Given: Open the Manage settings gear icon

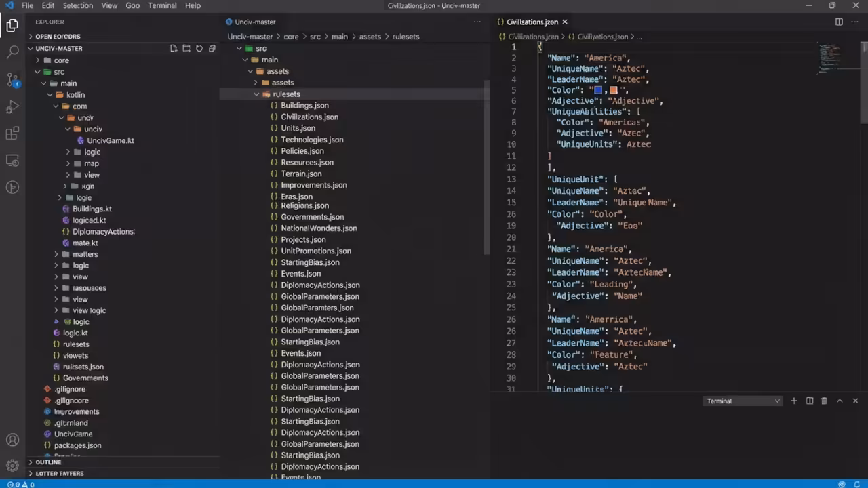Looking at the screenshot, I should 12,466.
